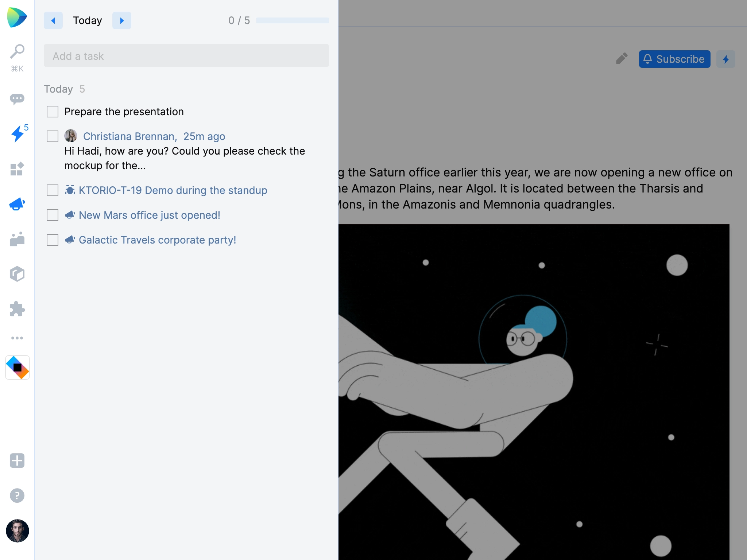Image resolution: width=747 pixels, height=560 pixels.
Task: Open KTORIO-T-19 Demo during the standup link
Action: [x=173, y=190]
